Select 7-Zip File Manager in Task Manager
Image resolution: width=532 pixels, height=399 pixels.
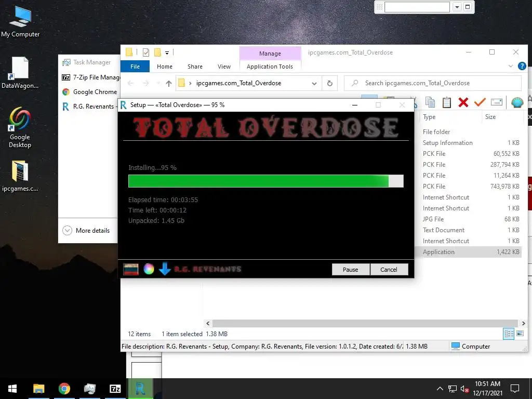click(x=90, y=77)
